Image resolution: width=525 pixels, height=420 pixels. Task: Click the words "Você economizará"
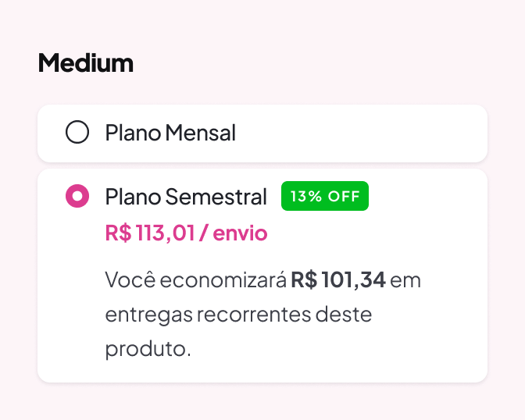(x=195, y=279)
